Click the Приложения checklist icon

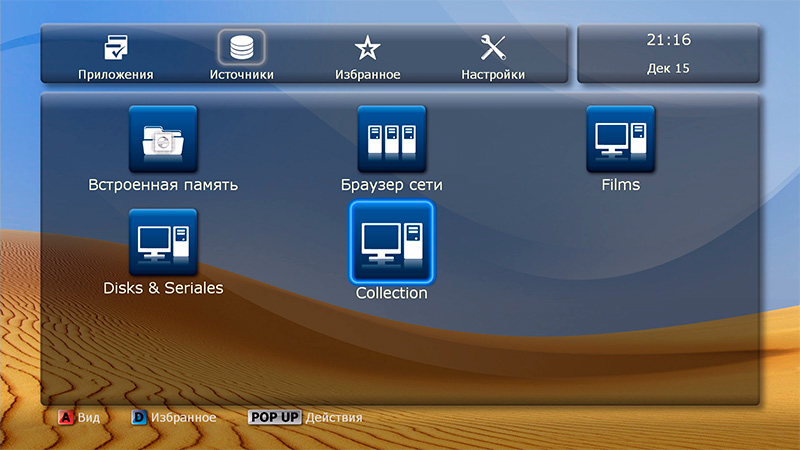115,48
